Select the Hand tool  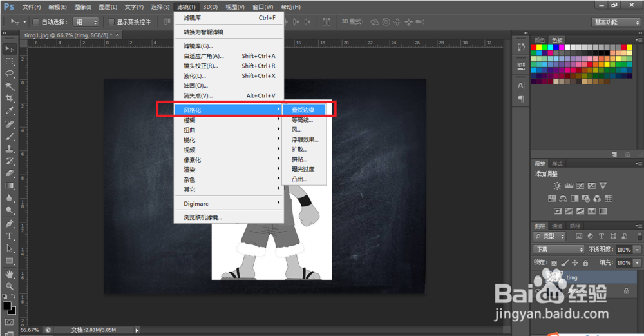pos(9,274)
